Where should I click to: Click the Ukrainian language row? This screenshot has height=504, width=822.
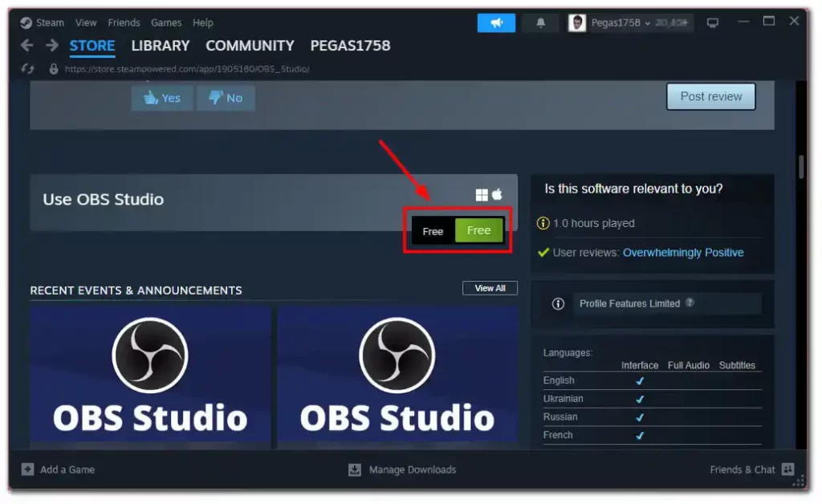pyautogui.click(x=652, y=399)
